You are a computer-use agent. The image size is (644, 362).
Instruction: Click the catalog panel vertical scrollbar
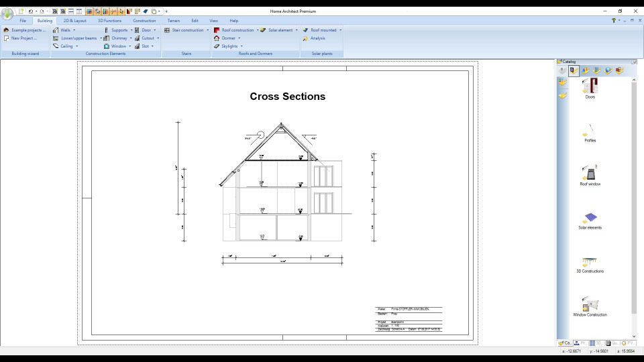pyautogui.click(x=634, y=207)
